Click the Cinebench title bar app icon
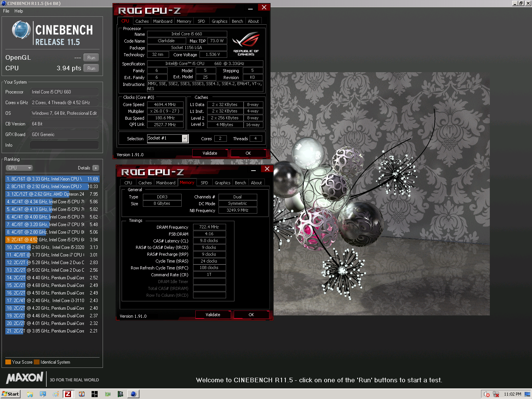Viewport: 532px width, 399px height. (4, 3)
